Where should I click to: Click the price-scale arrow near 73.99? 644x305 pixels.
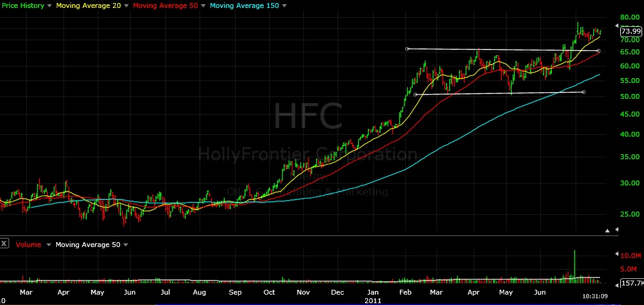617,26
